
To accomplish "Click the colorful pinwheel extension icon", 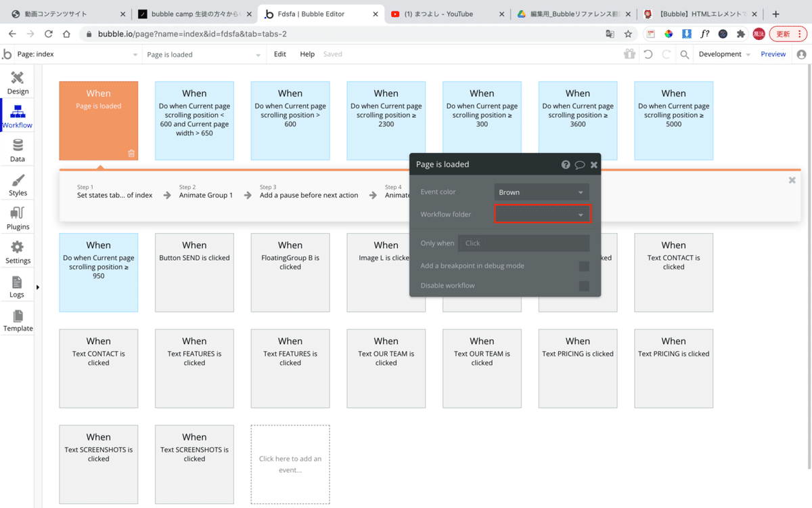I will 669,34.
